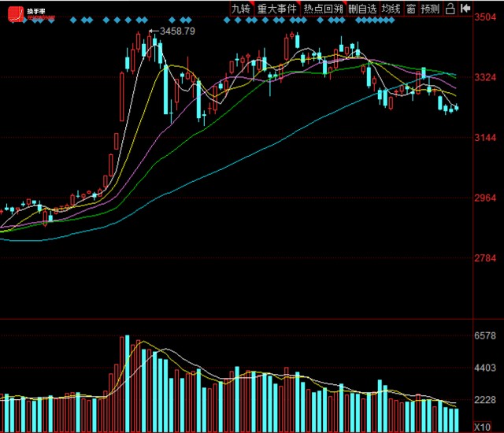This screenshot has width=504, height=433.
Task: Toggle the 九转 indicator
Action: pos(239,9)
